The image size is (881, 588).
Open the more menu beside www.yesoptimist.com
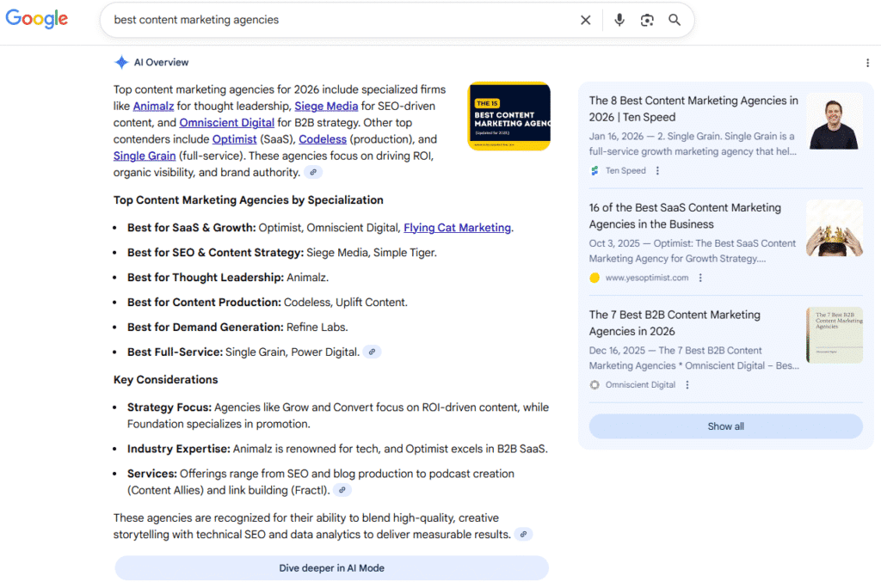click(x=700, y=278)
